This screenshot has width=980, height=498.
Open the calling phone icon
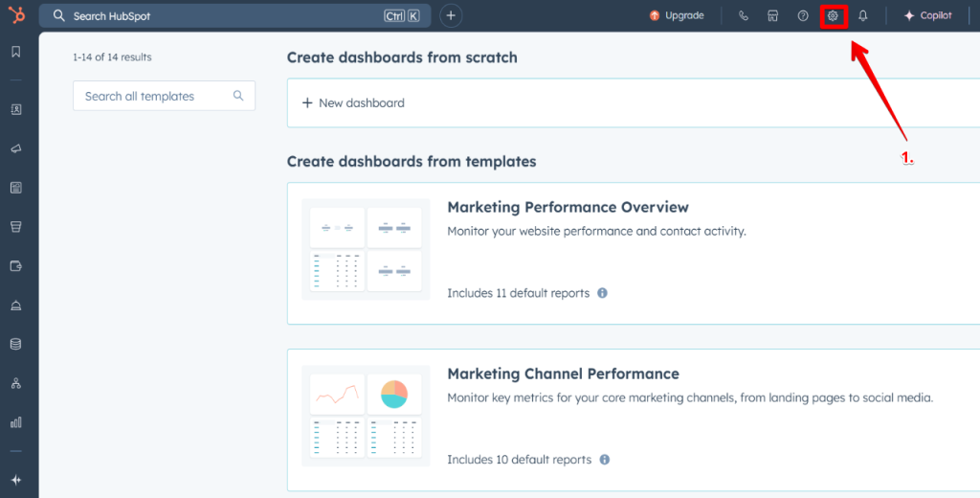pos(743,16)
